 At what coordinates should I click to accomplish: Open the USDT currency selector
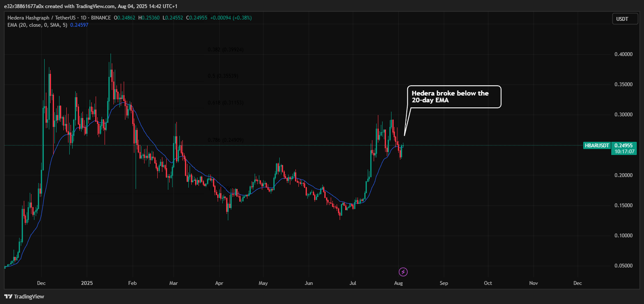point(625,18)
